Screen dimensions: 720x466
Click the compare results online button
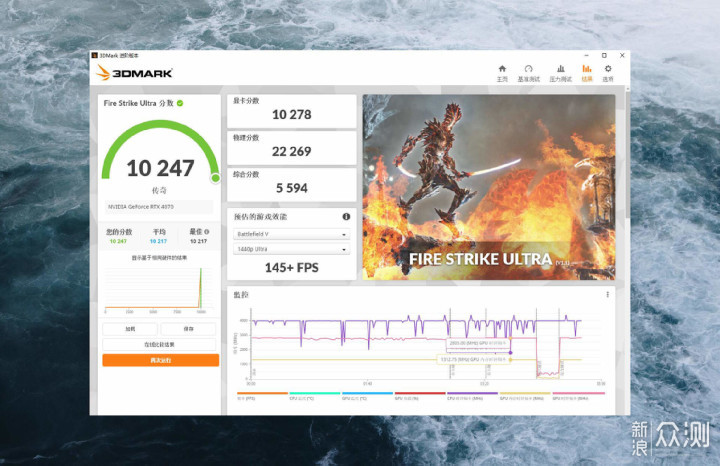point(159,344)
